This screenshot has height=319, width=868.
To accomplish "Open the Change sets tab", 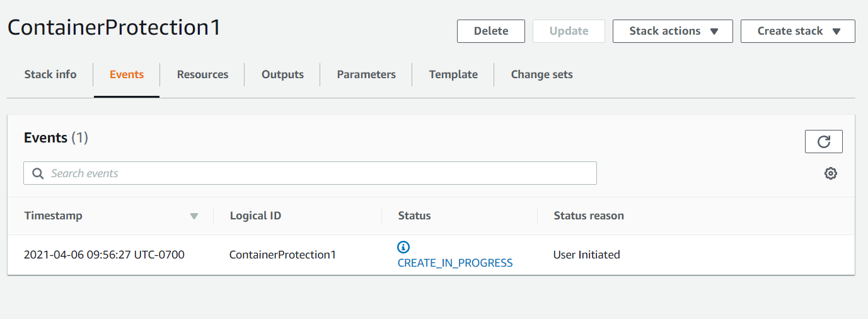I will coord(541,74).
